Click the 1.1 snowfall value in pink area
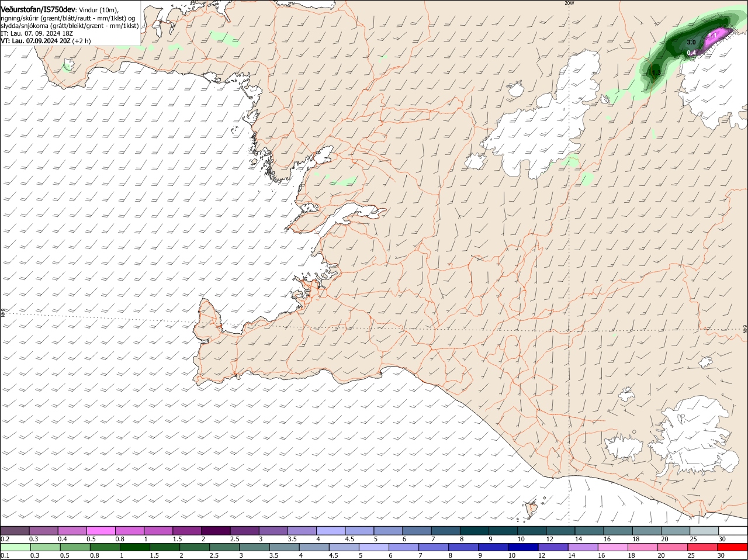 712,36
